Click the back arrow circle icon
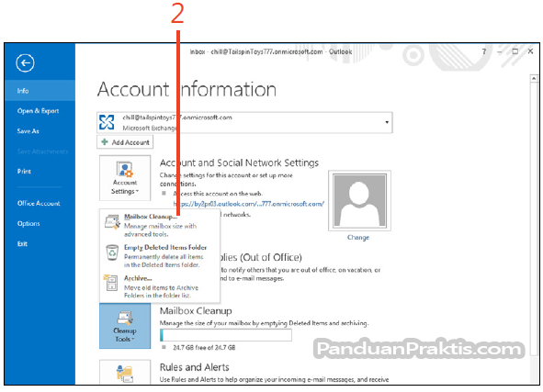The width and height of the screenshot is (543, 392). click(25, 63)
